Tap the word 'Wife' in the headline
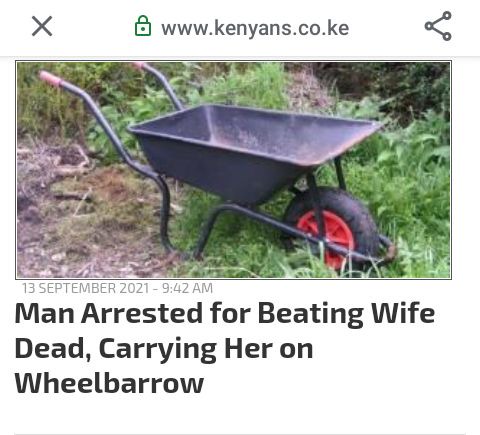Image resolution: width=480 pixels, height=435 pixels. pos(403,313)
